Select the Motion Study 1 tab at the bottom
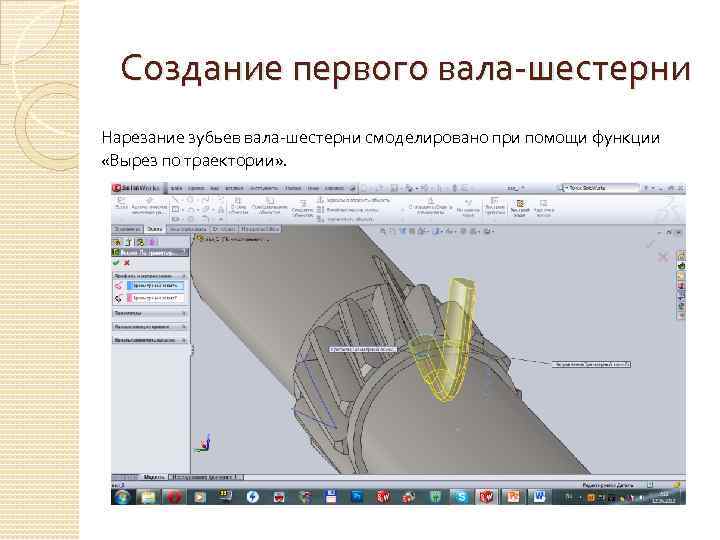The height and width of the screenshot is (540, 720). 207,477
